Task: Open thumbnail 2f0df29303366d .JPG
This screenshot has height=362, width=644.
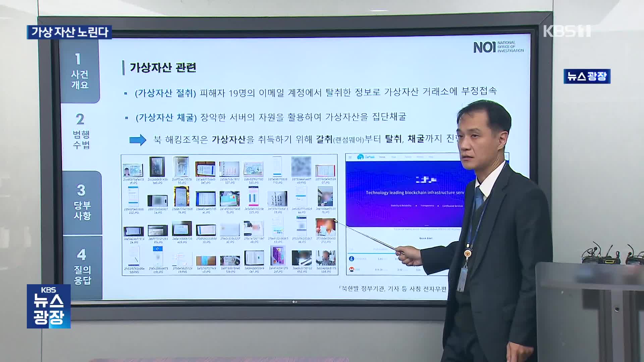Action: [206, 230]
